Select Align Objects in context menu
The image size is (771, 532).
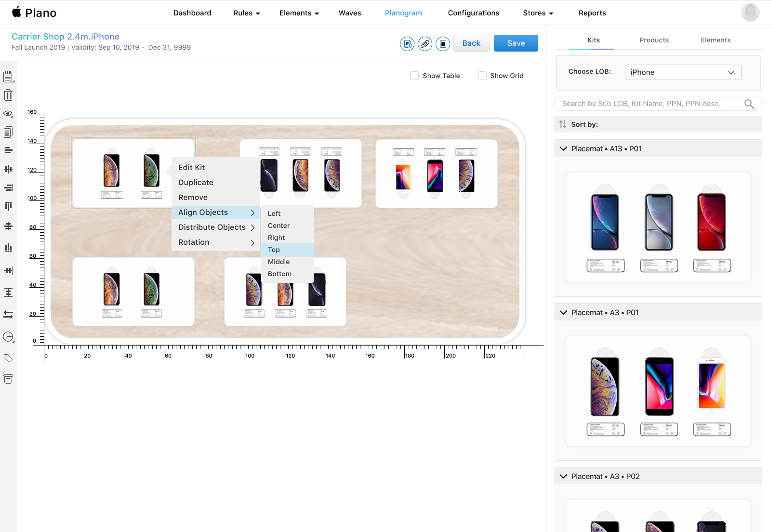click(x=216, y=213)
